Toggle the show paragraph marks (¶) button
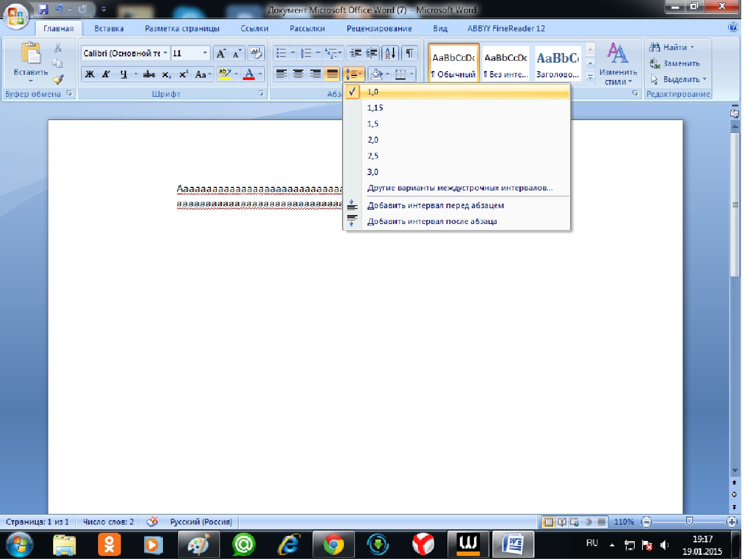The width and height of the screenshot is (749, 560). pyautogui.click(x=409, y=53)
